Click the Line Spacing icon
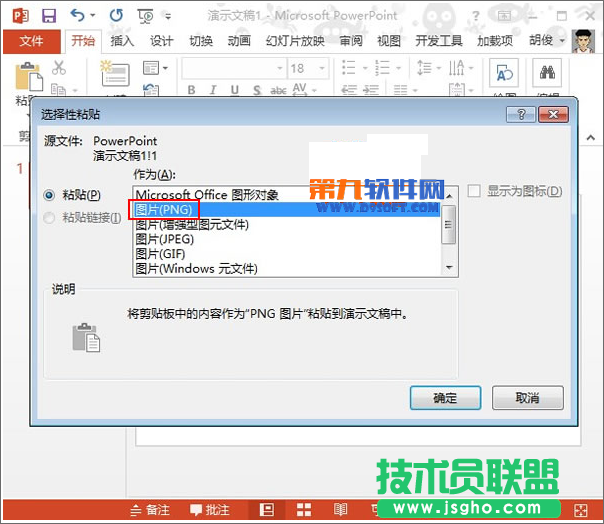This screenshot has width=604, height=524. [424, 68]
